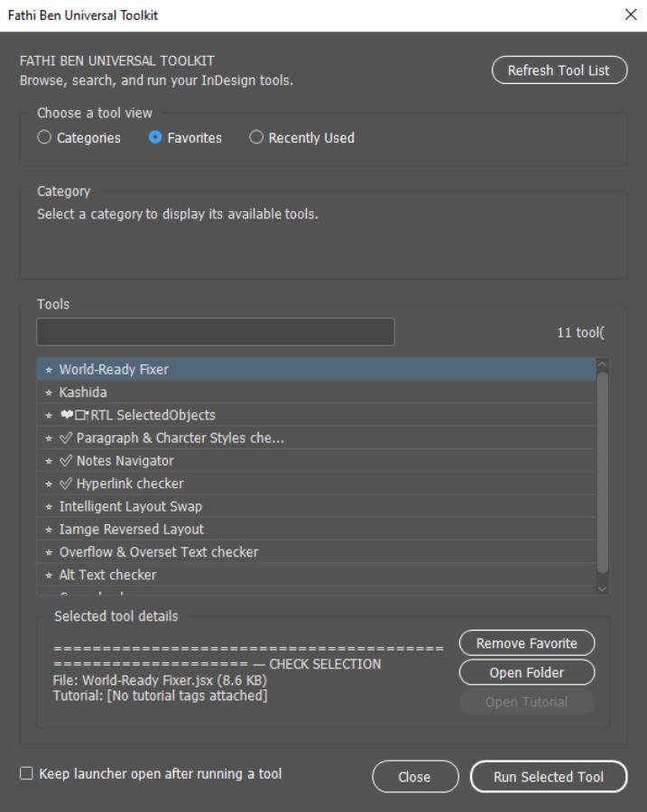
Task: Select the Hyperlink checker tool
Action: point(317,484)
